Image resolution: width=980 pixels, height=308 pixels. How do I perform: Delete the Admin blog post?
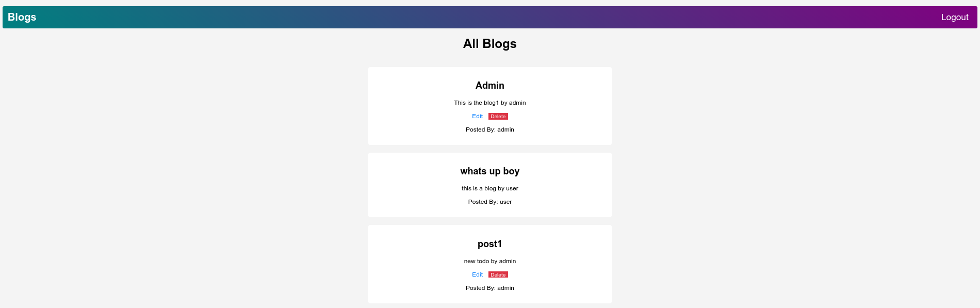coord(498,117)
